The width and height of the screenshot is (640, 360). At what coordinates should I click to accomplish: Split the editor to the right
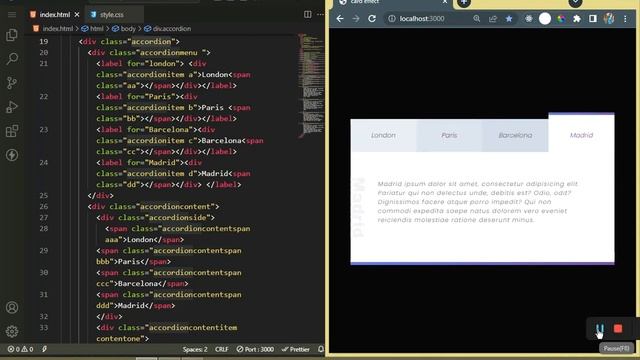point(308,14)
